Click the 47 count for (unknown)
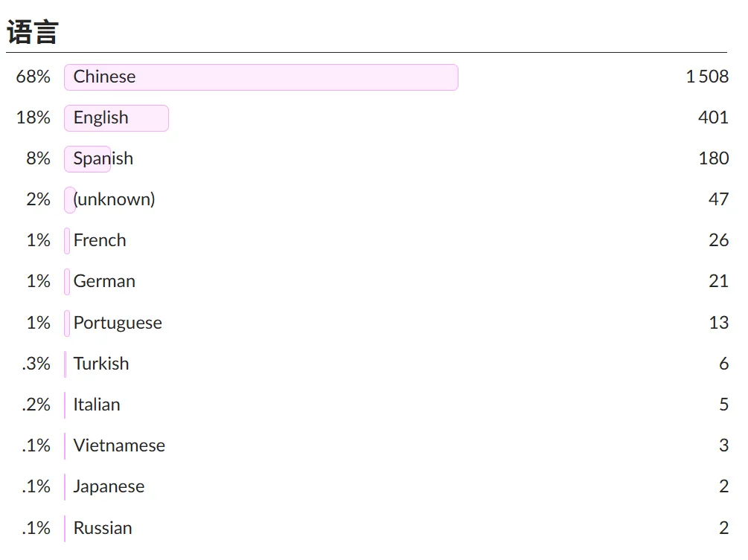The image size is (748, 560). tap(718, 199)
